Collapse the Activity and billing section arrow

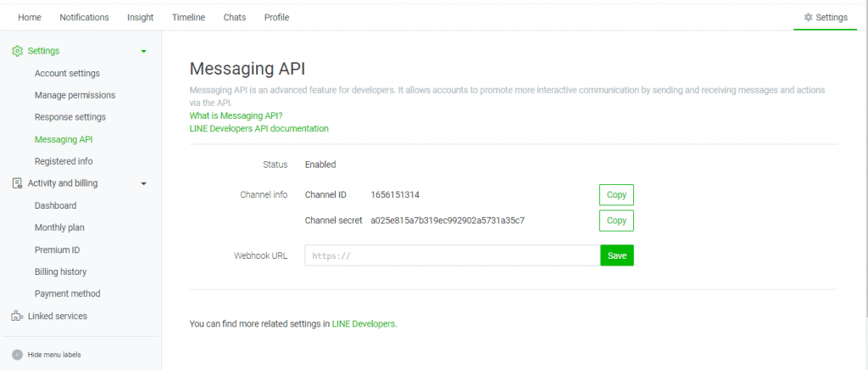coord(144,183)
